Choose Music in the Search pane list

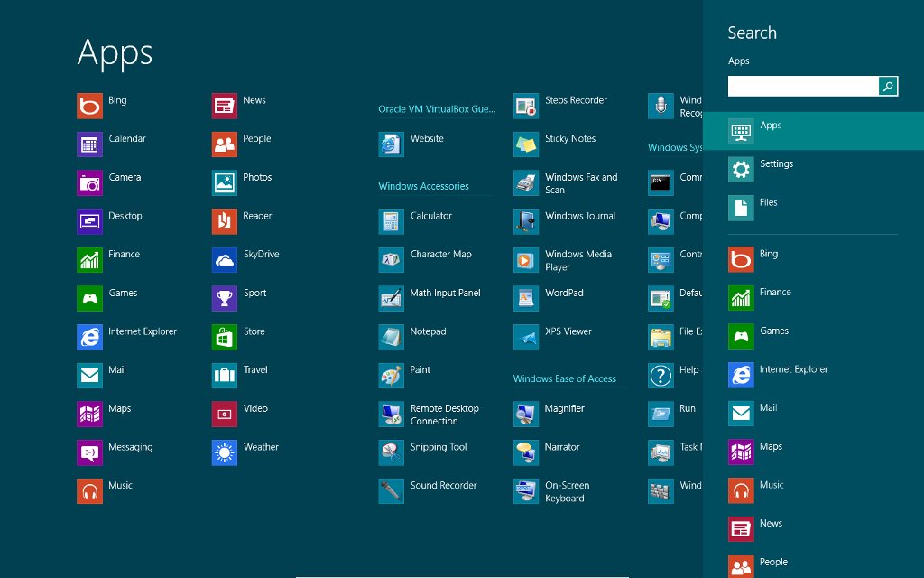pyautogui.click(x=813, y=490)
